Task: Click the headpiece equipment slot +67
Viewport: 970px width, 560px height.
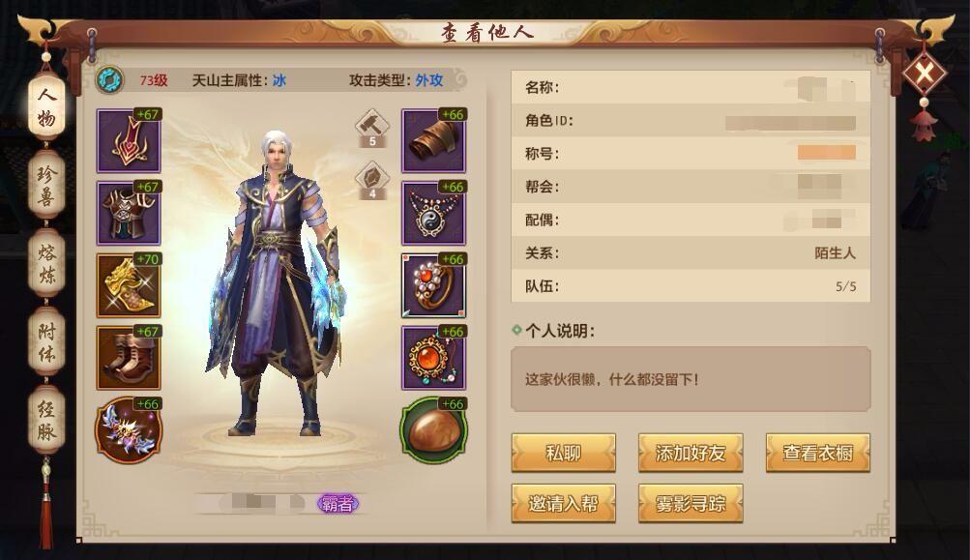Action: point(129,140)
